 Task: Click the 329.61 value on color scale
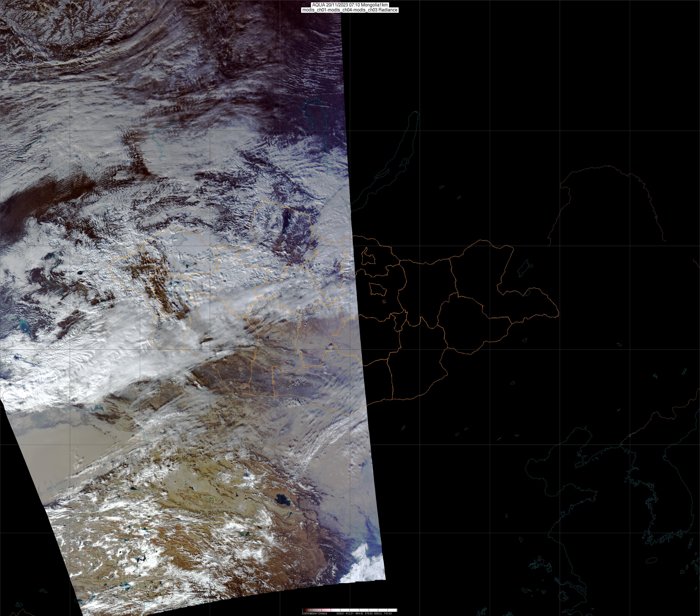click(x=341, y=613)
